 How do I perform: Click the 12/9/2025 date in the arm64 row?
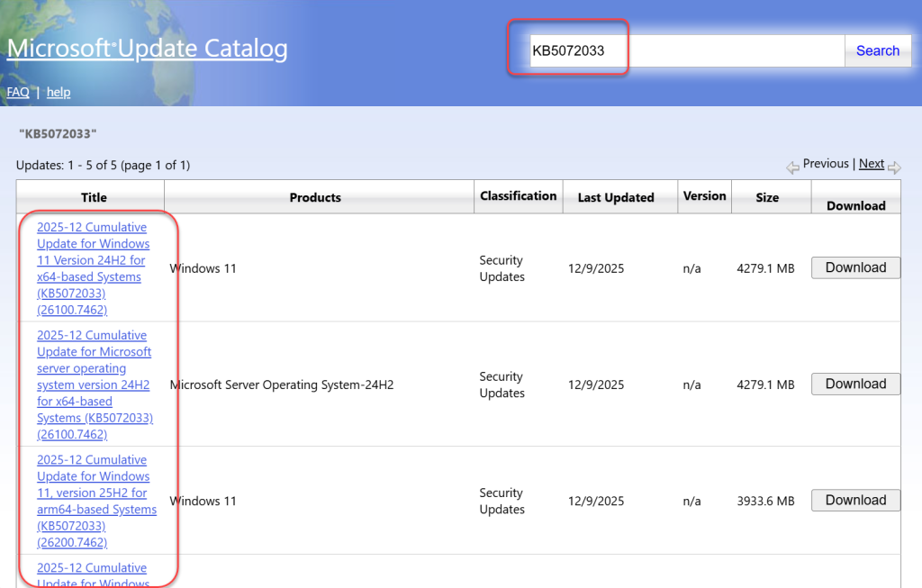tap(596, 501)
